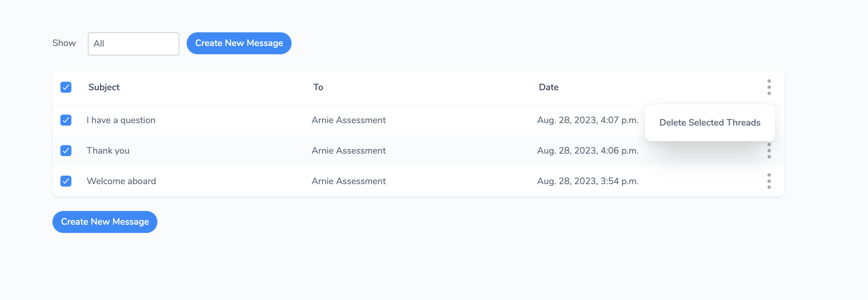Open the Show filter dropdown set to All

pos(134,44)
